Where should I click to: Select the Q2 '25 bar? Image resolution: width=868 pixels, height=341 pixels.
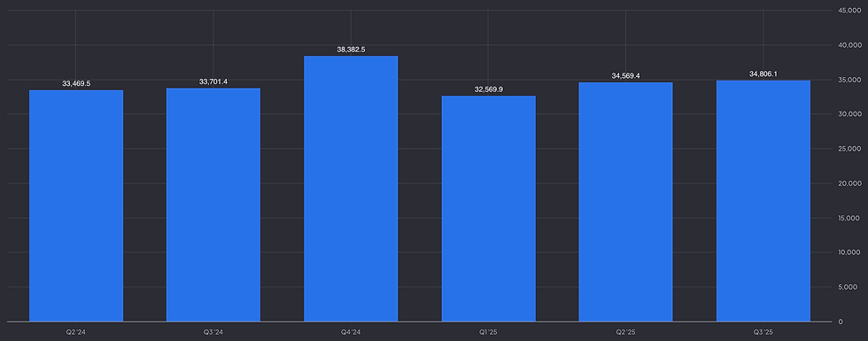[625, 202]
